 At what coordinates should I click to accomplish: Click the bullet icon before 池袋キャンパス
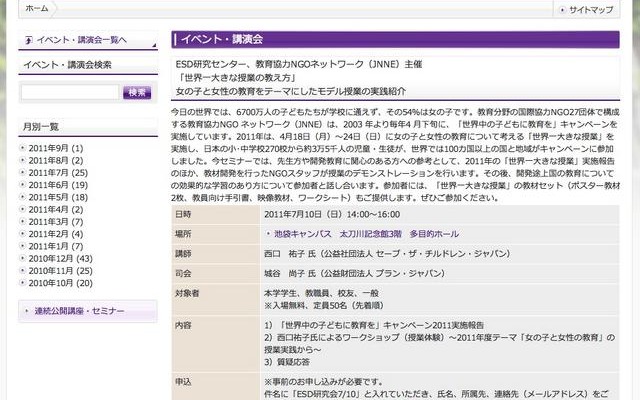coord(268,234)
